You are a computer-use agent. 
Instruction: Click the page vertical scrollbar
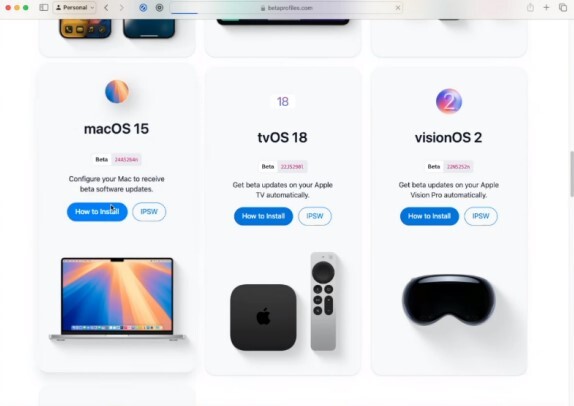click(571, 174)
